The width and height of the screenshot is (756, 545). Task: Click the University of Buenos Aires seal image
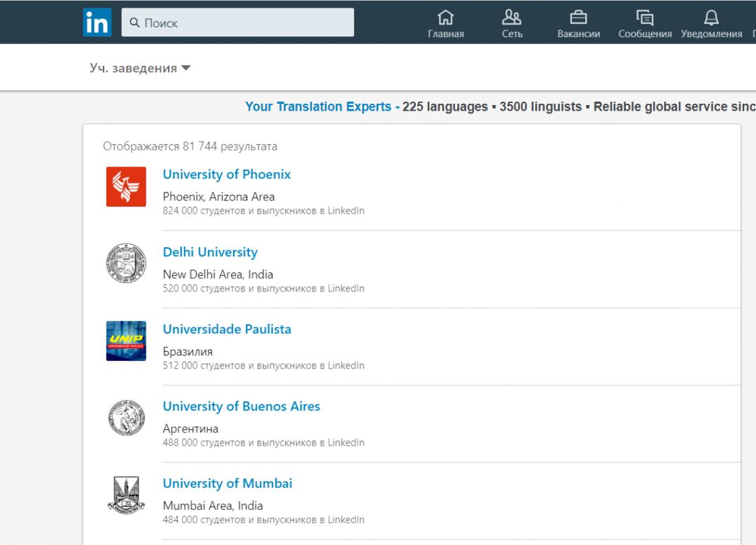(126, 418)
